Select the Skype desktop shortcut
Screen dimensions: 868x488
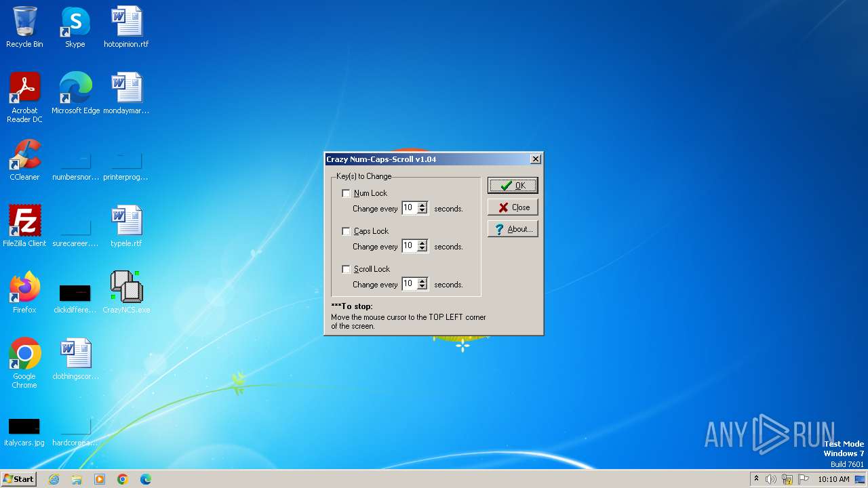coord(75,27)
